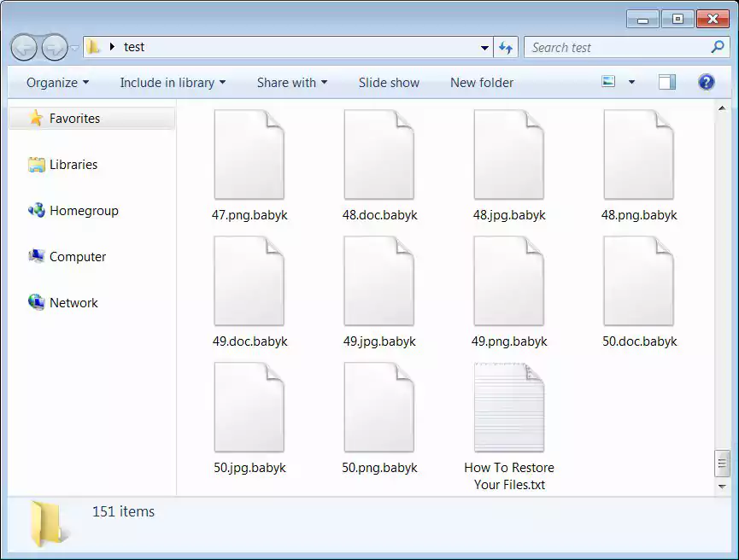This screenshot has height=560, width=739.
Task: Select the 50.png.babyk file icon
Action: [x=379, y=407]
